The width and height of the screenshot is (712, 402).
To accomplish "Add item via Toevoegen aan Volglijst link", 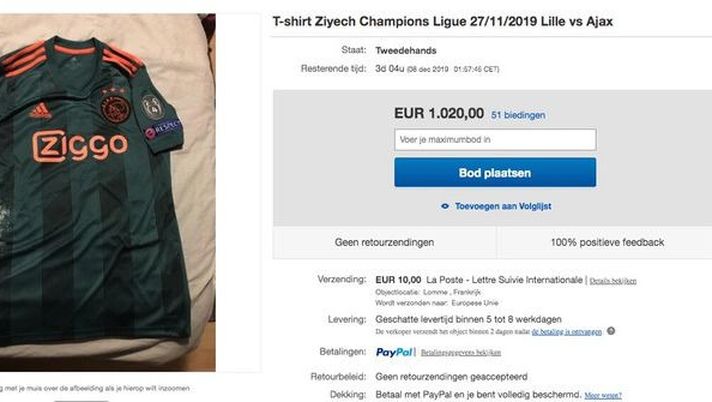I will 503,206.
